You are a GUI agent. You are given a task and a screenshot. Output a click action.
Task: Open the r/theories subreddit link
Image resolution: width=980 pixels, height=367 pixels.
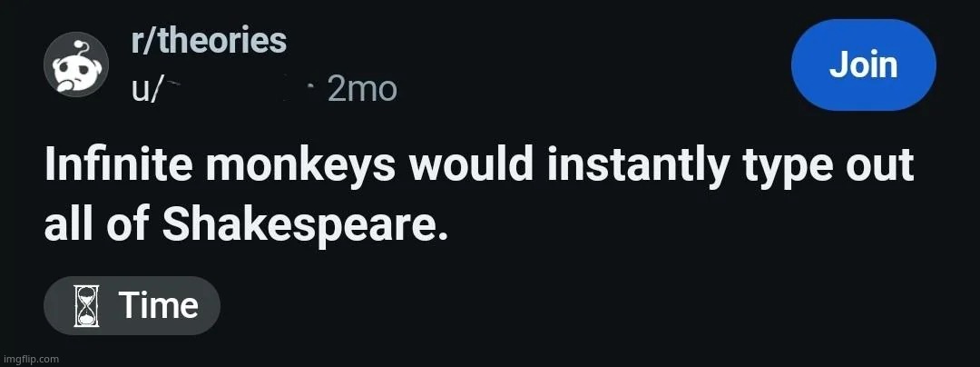click(x=208, y=41)
